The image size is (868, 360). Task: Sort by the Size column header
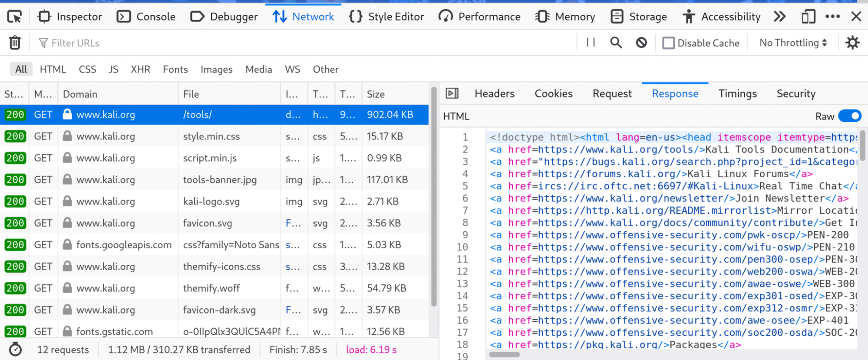coord(395,94)
